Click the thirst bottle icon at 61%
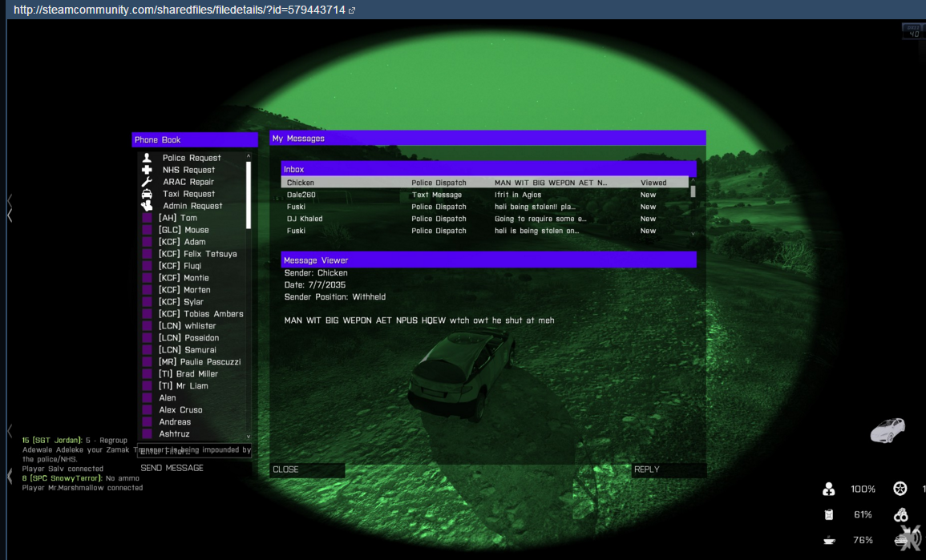926x560 pixels. (829, 514)
